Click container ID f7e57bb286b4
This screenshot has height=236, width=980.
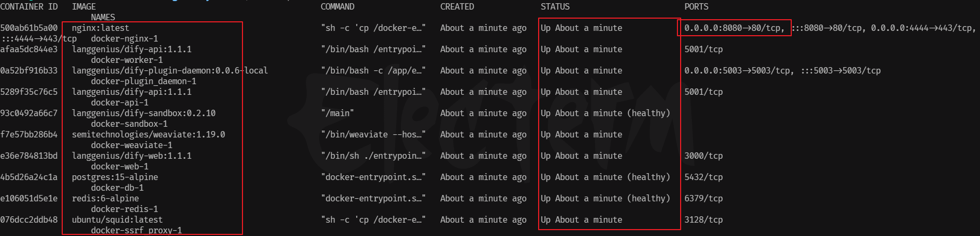29,135
